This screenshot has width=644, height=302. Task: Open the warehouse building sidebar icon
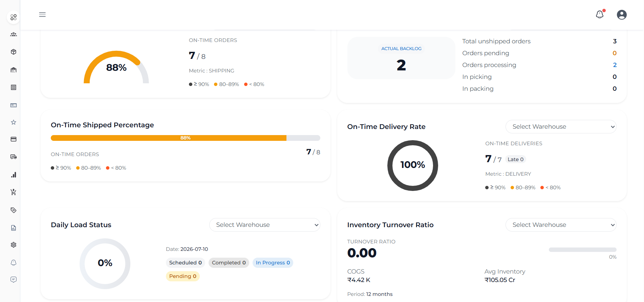[14, 70]
